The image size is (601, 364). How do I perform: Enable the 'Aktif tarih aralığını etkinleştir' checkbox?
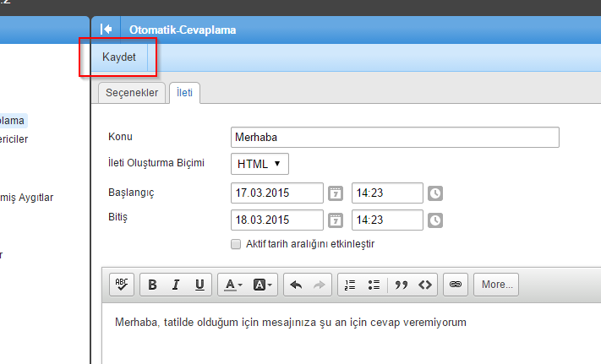236,244
